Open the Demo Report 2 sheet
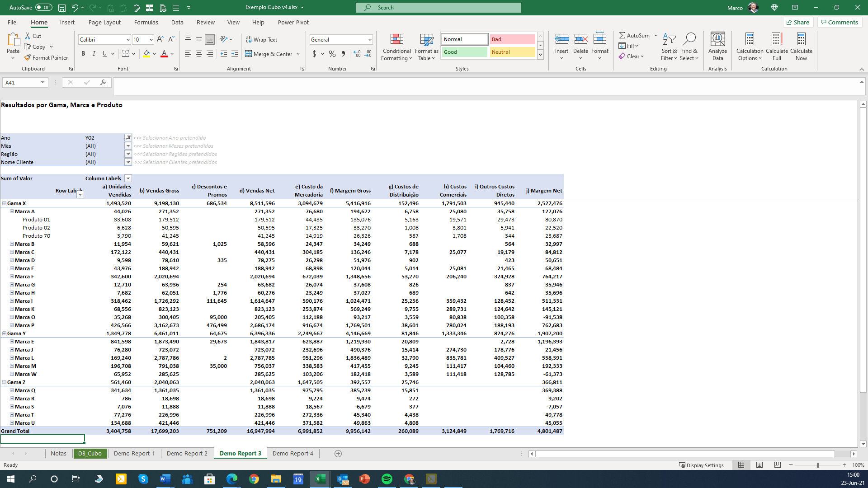The image size is (868, 488). coord(187,453)
